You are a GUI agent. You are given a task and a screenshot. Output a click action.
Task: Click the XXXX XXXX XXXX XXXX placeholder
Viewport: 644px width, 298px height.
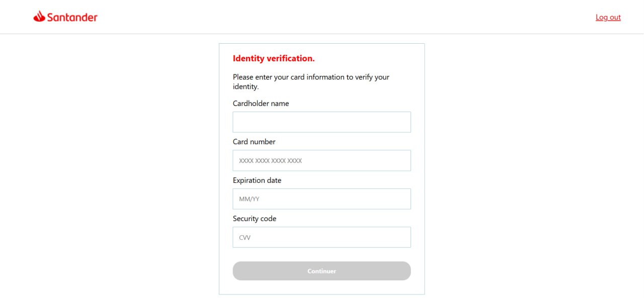[x=270, y=161]
